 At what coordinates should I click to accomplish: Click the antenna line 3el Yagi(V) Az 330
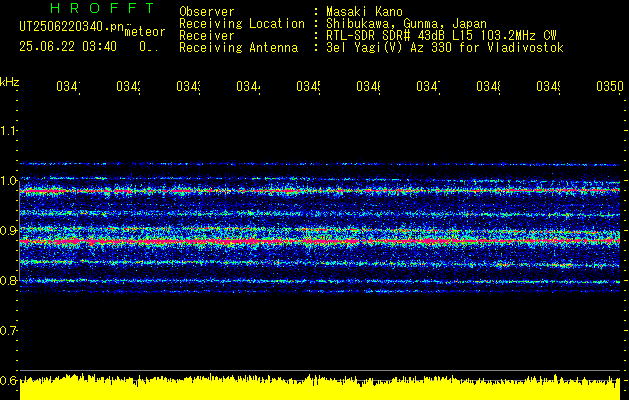click(445, 48)
